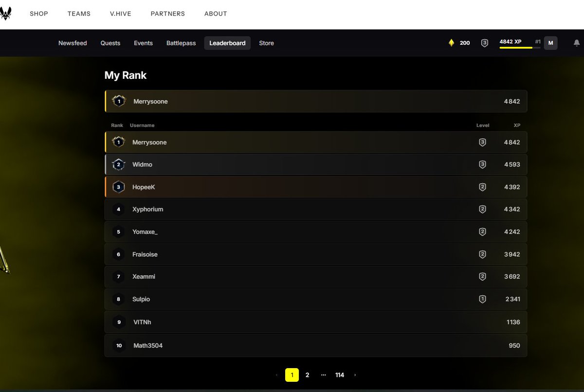
Task: Click the VITNh username
Action: coord(142,322)
